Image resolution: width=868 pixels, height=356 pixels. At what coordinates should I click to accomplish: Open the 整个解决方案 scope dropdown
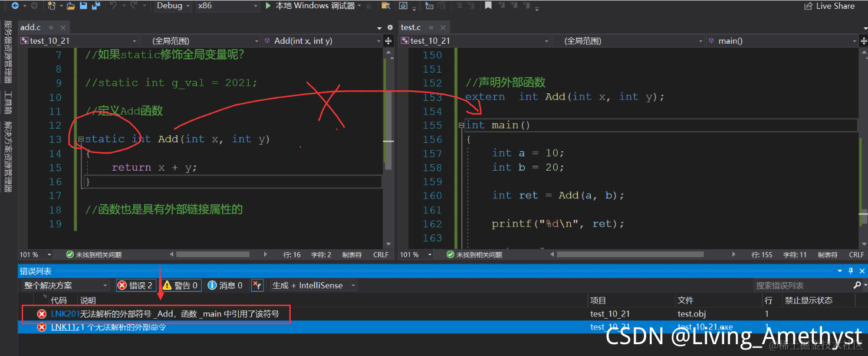(x=65, y=285)
